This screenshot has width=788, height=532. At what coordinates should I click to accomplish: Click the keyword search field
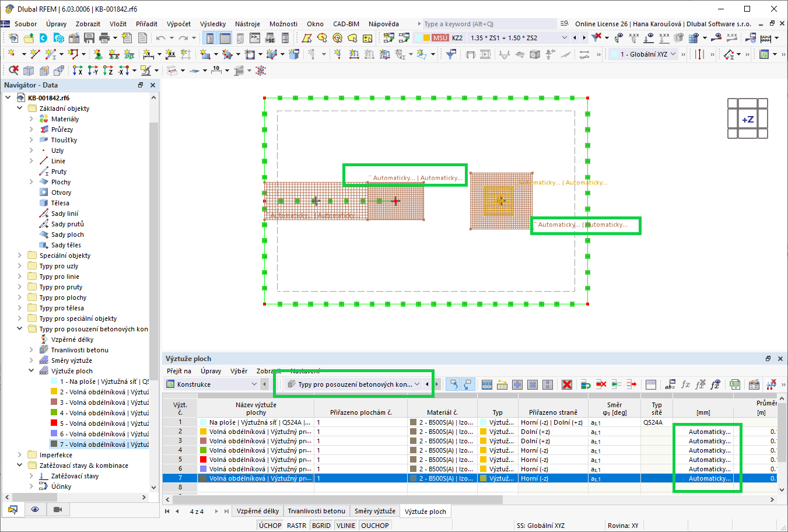[490, 24]
